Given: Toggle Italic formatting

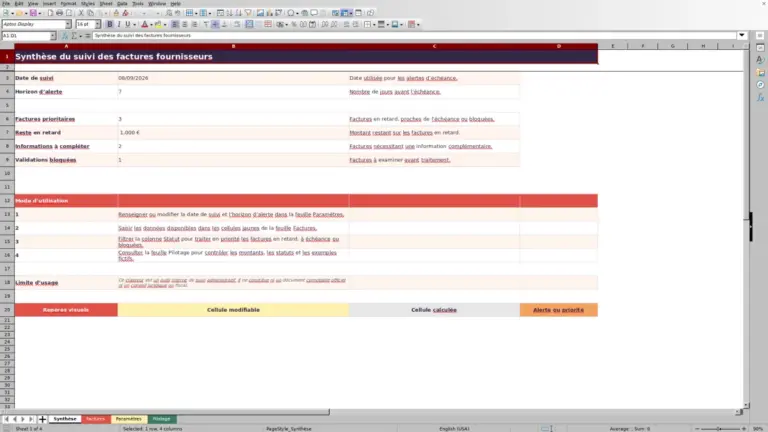Looking at the screenshot, I should click(119, 24).
